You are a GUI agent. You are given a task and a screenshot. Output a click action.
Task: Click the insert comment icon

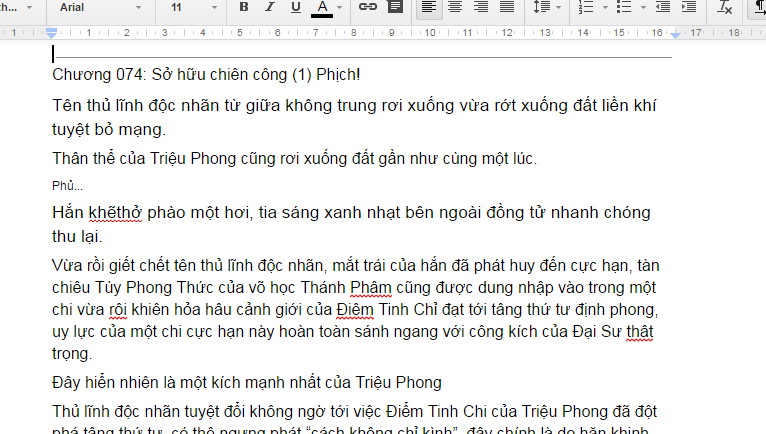tap(395, 8)
